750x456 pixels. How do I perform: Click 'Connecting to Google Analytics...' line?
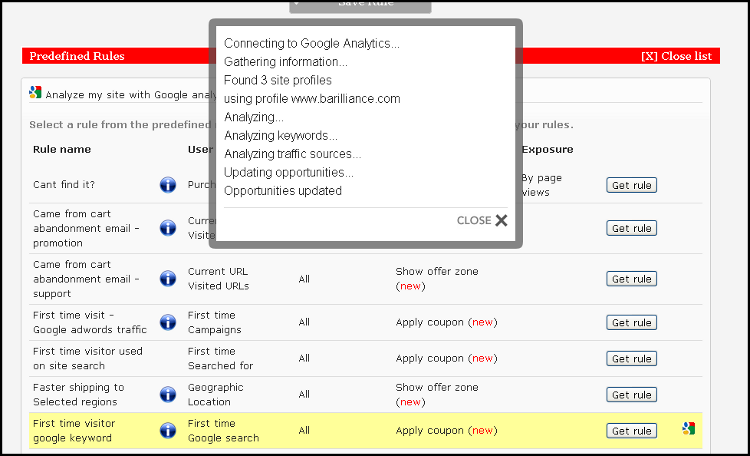click(312, 44)
